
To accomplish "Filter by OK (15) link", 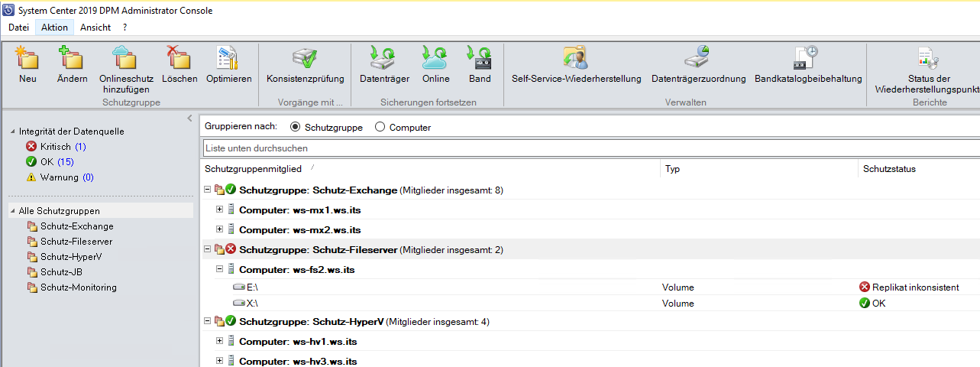I will 57,161.
